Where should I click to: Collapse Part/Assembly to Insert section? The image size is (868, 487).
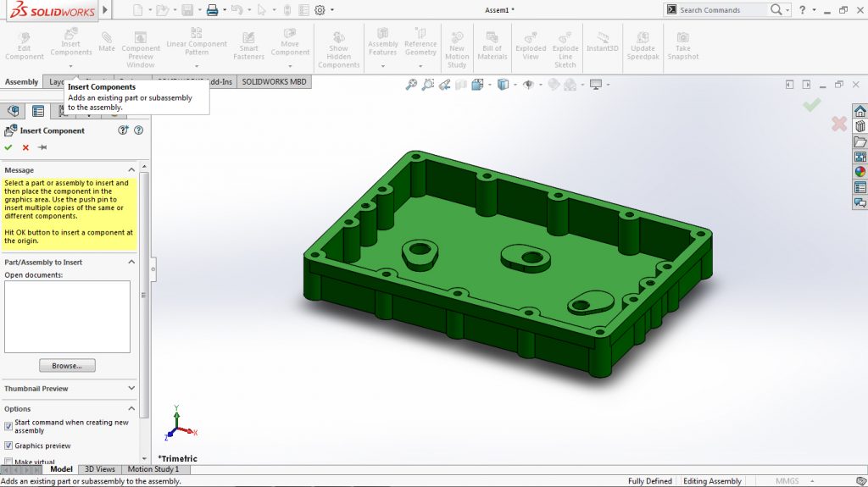(x=131, y=262)
